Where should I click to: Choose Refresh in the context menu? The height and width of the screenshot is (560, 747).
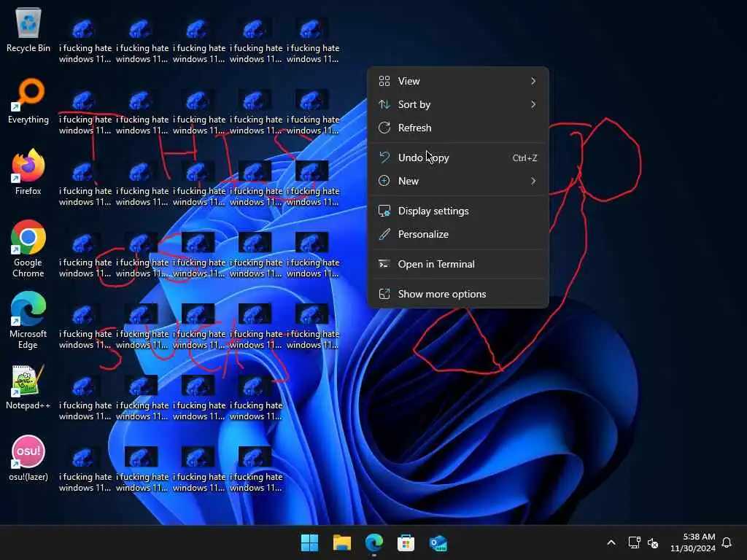coord(458,128)
